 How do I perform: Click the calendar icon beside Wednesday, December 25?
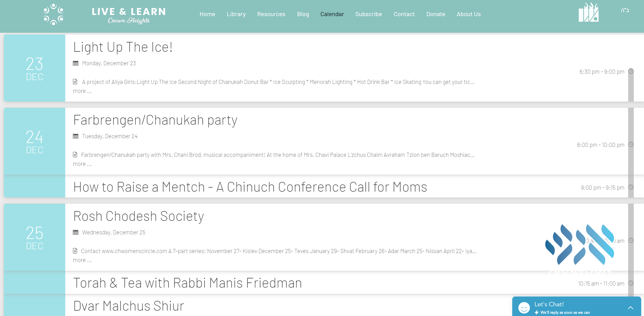click(75, 232)
